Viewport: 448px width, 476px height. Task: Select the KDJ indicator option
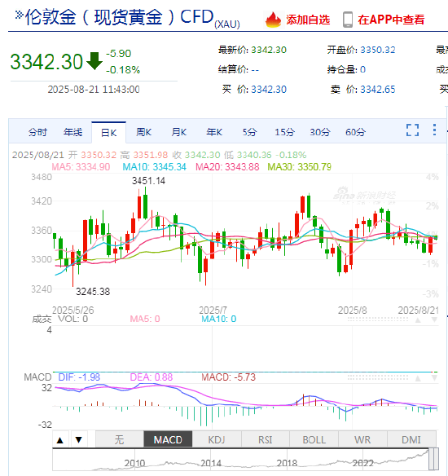pyautogui.click(x=217, y=439)
